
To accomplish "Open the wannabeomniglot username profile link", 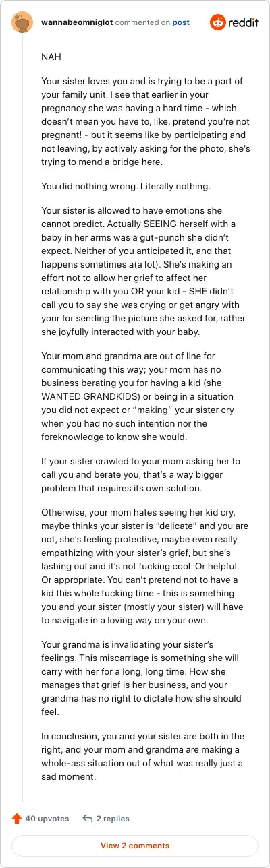I will [x=76, y=22].
